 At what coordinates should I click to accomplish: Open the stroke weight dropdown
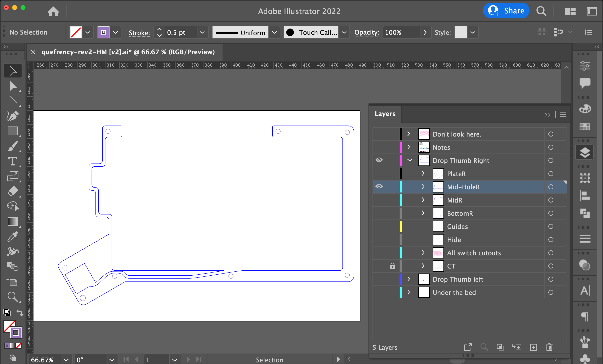202,32
